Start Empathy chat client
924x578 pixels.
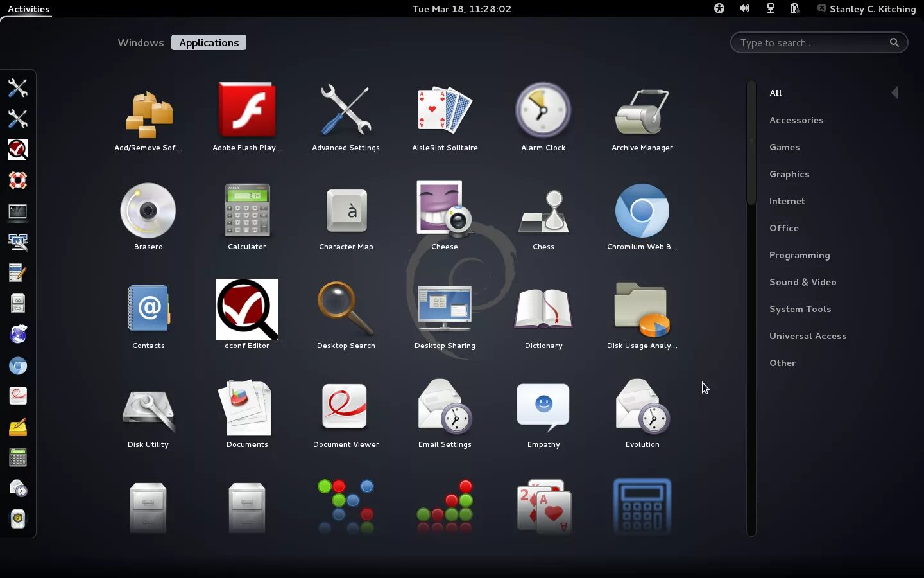pos(543,416)
